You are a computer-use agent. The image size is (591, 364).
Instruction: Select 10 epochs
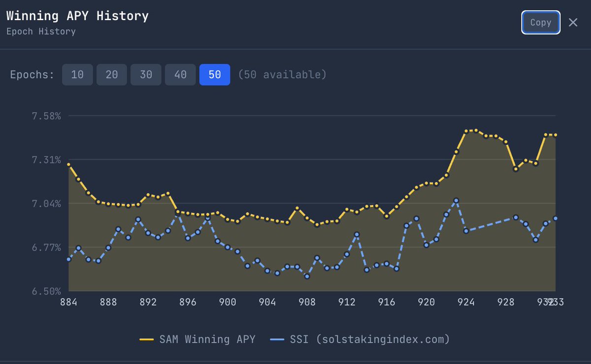(x=77, y=75)
